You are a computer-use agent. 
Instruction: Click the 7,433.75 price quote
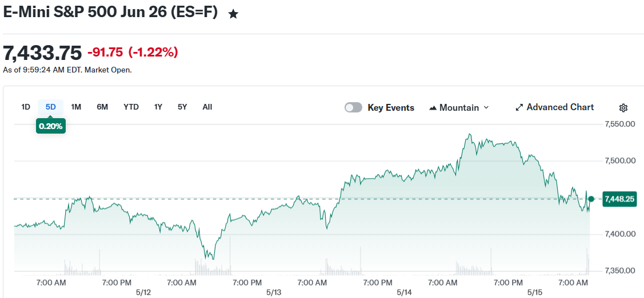pos(42,53)
